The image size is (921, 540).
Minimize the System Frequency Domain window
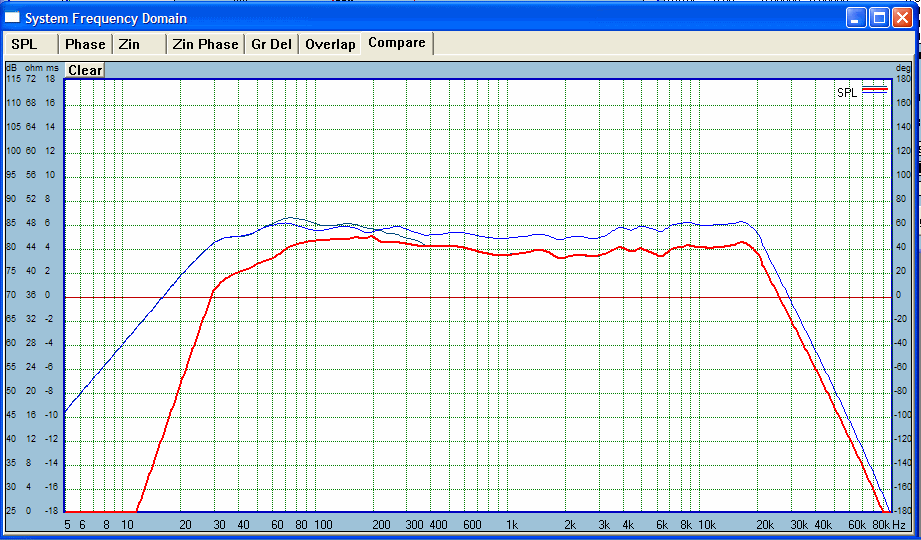click(x=856, y=18)
